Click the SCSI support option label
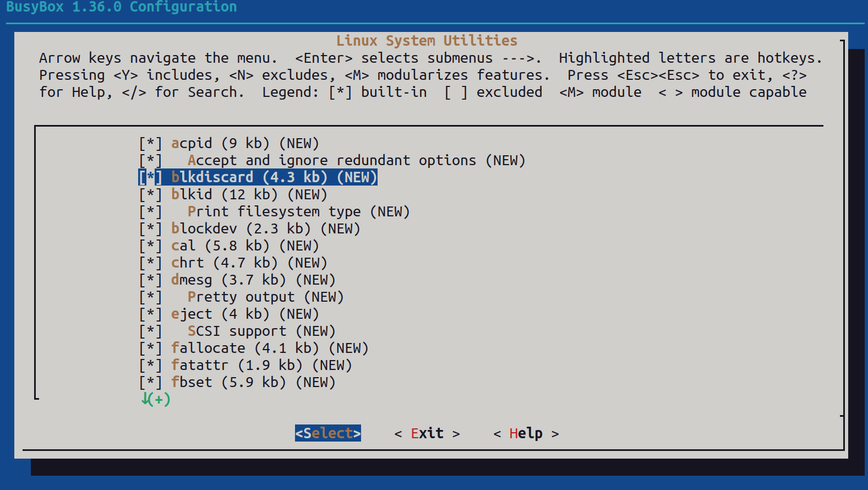The image size is (868, 490). click(x=261, y=331)
